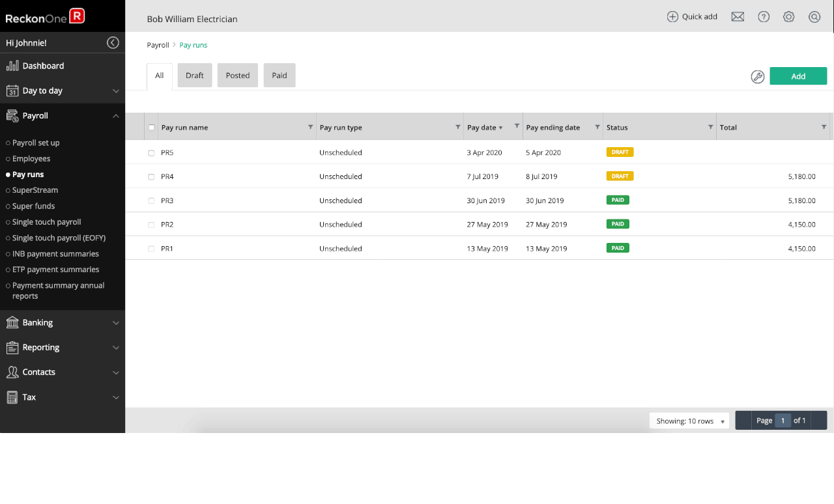834x504 pixels.
Task: Click the PAID status badge for PR3
Action: tap(618, 200)
